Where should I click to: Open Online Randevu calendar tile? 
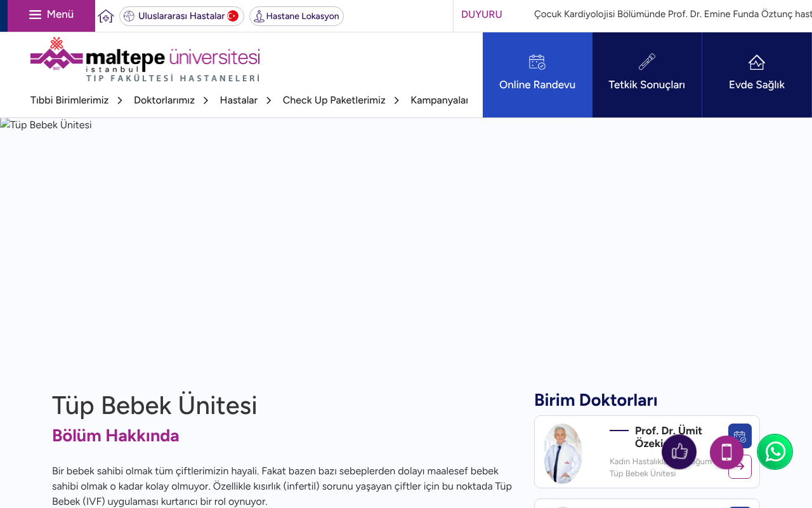537,75
